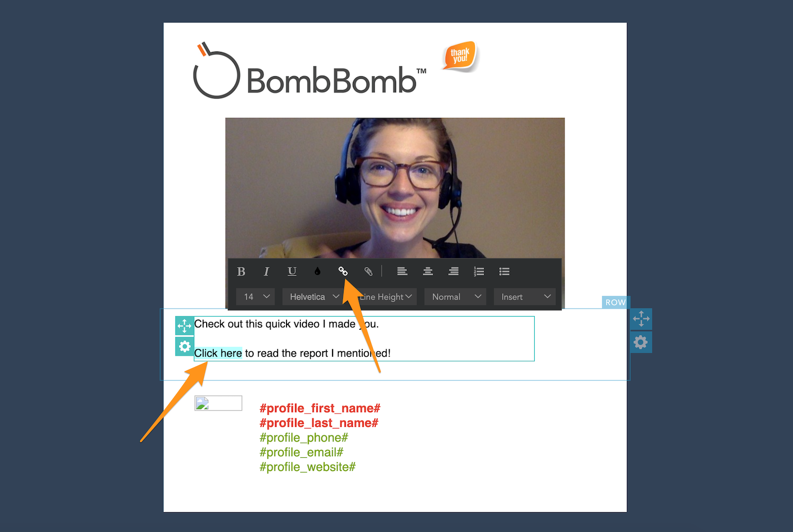The width and height of the screenshot is (793, 532).
Task: Open the text color droplet picker
Action: pos(318,271)
